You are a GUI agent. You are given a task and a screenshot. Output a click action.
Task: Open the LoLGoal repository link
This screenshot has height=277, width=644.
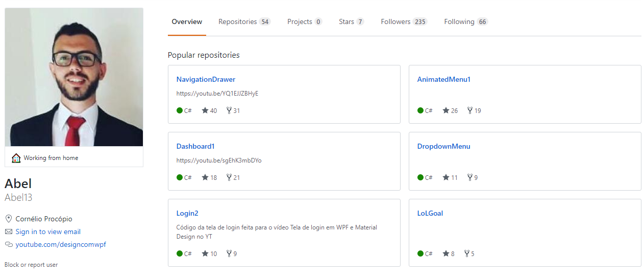click(430, 213)
